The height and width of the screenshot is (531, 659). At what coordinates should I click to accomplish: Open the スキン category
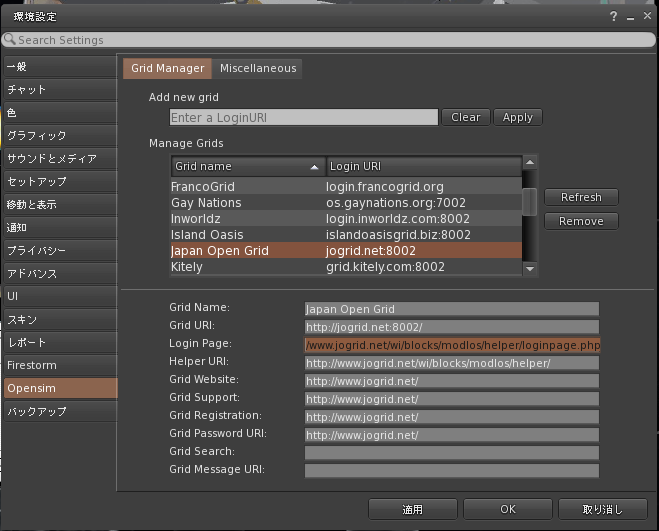61,320
